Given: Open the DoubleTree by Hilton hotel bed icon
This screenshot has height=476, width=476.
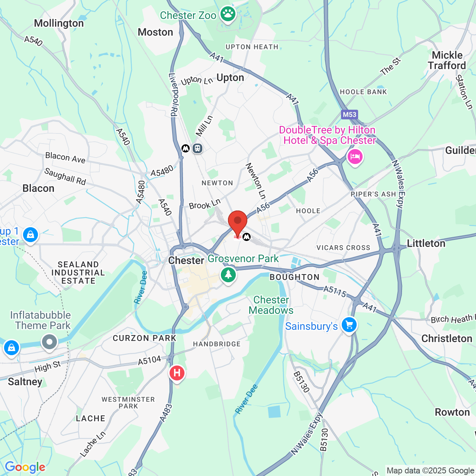Looking at the screenshot, I should pyautogui.click(x=355, y=157).
